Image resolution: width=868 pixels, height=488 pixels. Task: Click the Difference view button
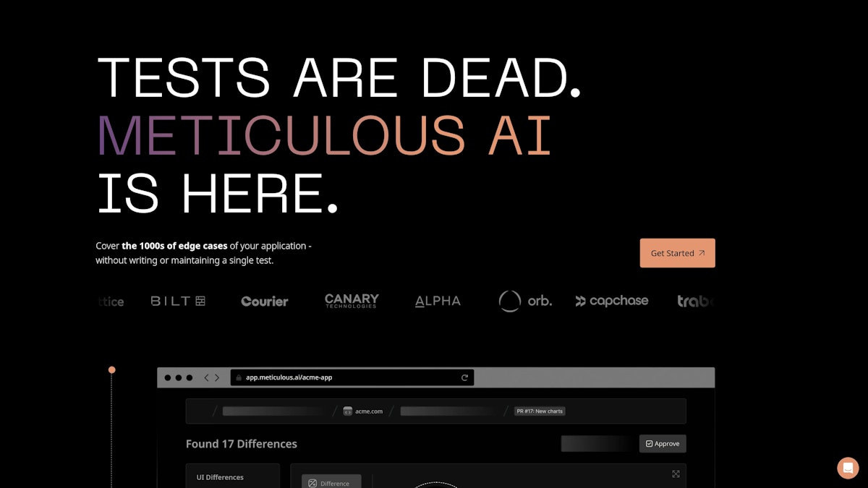[331, 482]
